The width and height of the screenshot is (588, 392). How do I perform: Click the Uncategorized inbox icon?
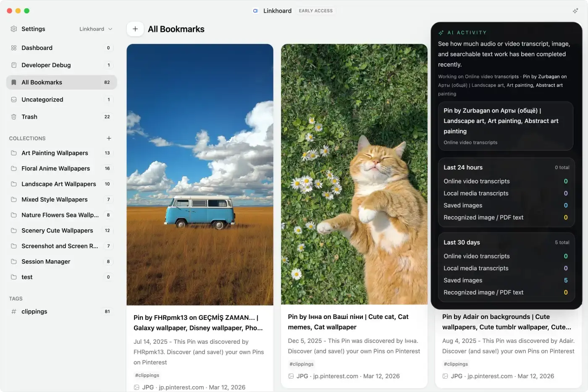tap(14, 99)
